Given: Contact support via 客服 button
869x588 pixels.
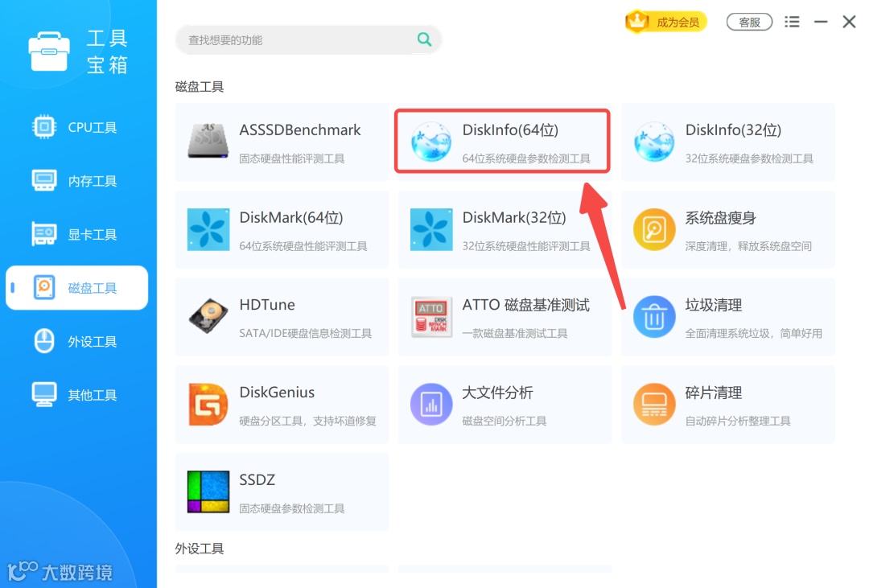Looking at the screenshot, I should click(749, 23).
